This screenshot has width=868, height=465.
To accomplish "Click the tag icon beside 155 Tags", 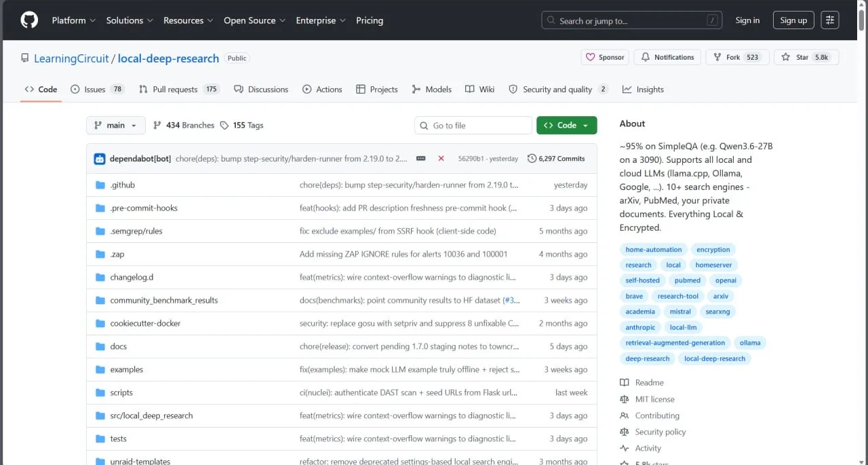I will [224, 126].
